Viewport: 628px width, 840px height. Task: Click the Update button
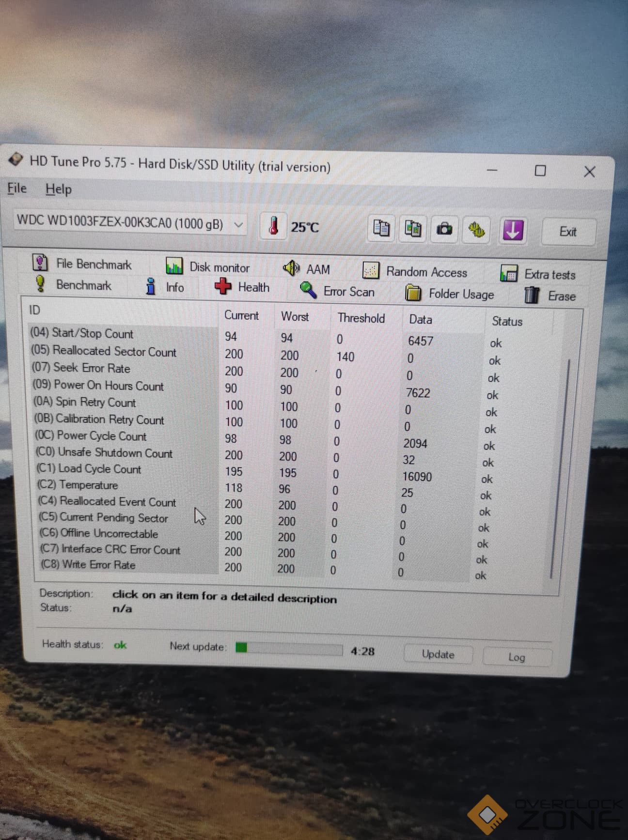[438, 654]
